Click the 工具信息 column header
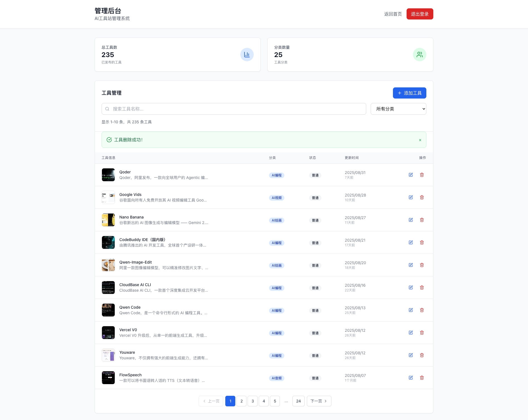This screenshot has width=528, height=420. [108, 158]
